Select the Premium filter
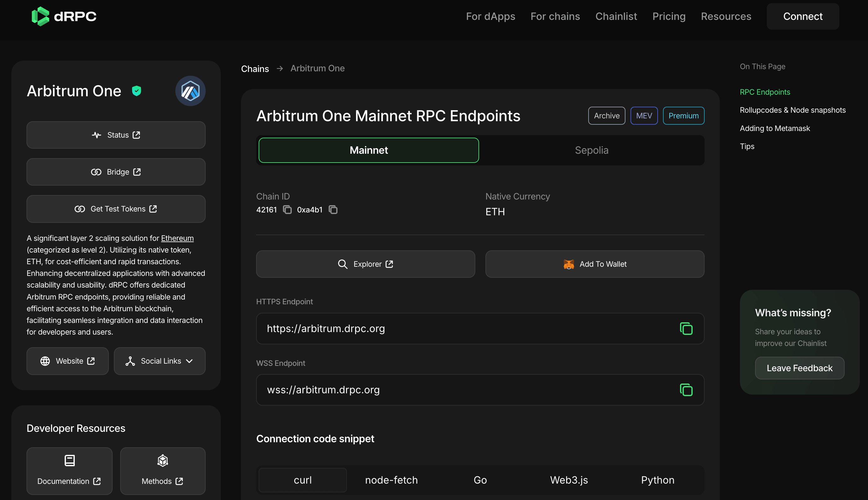The image size is (868, 500). click(x=683, y=116)
